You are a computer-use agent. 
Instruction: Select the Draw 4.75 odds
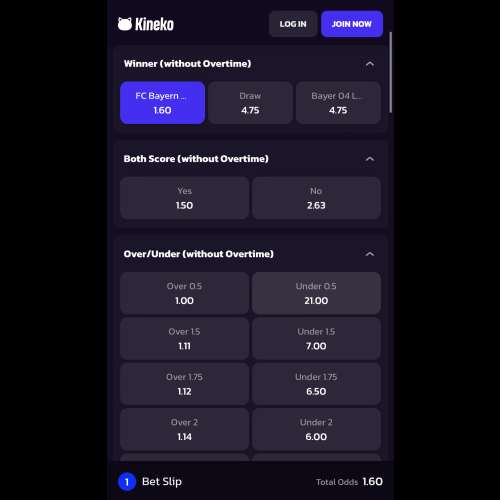tap(250, 103)
